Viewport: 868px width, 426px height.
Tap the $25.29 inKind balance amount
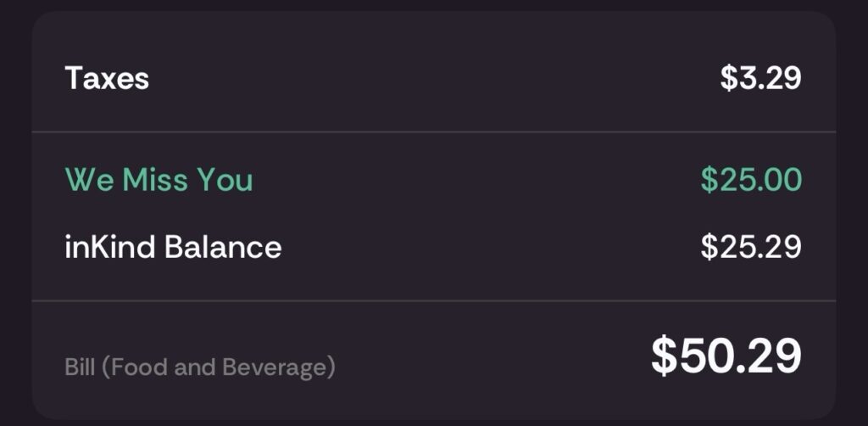750,247
